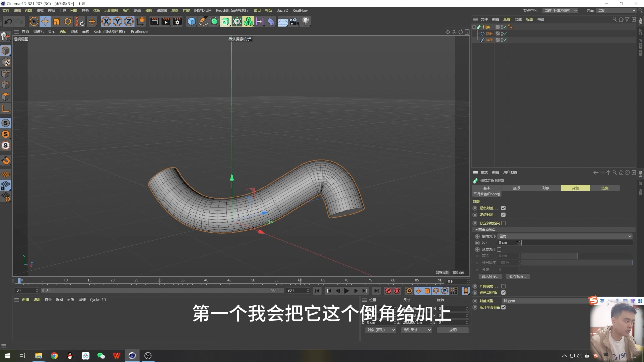Open the 样条 menu in menu bar
This screenshot has height=362, width=644.
[85, 11]
